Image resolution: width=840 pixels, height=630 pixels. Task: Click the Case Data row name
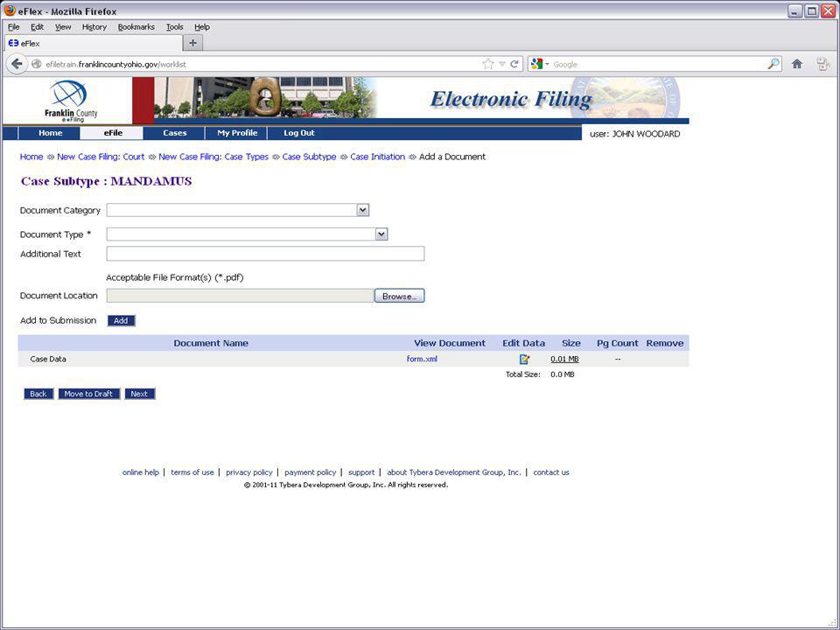(48, 359)
